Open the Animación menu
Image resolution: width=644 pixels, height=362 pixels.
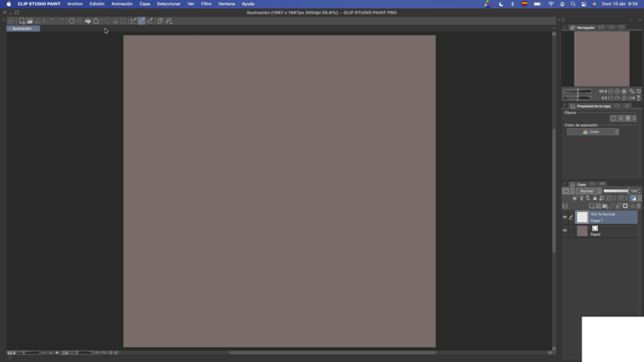click(x=122, y=4)
